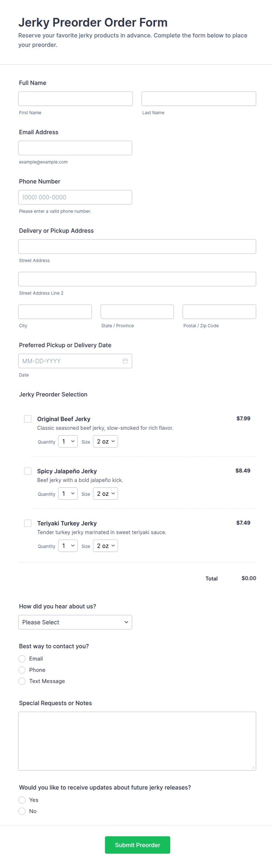This screenshot has height=868, width=272.
Task: Click the Special Requests or Notes textarea
Action: click(x=137, y=741)
